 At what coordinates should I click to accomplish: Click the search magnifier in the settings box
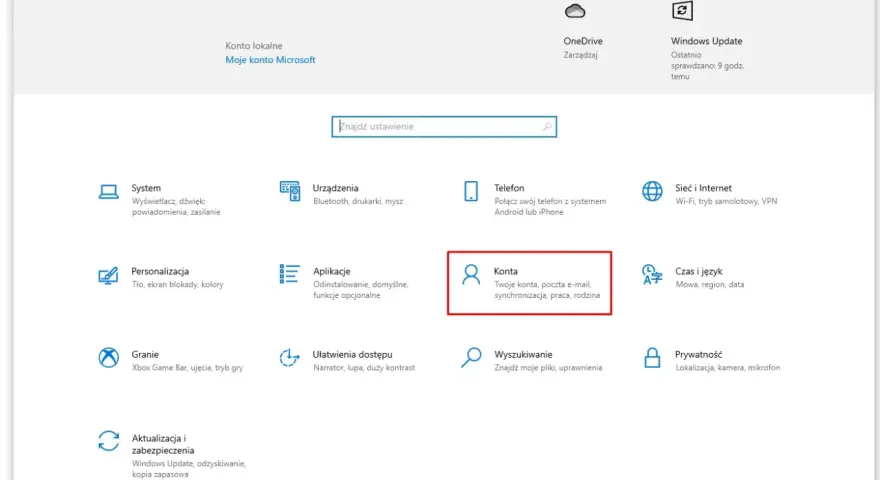pyautogui.click(x=547, y=127)
